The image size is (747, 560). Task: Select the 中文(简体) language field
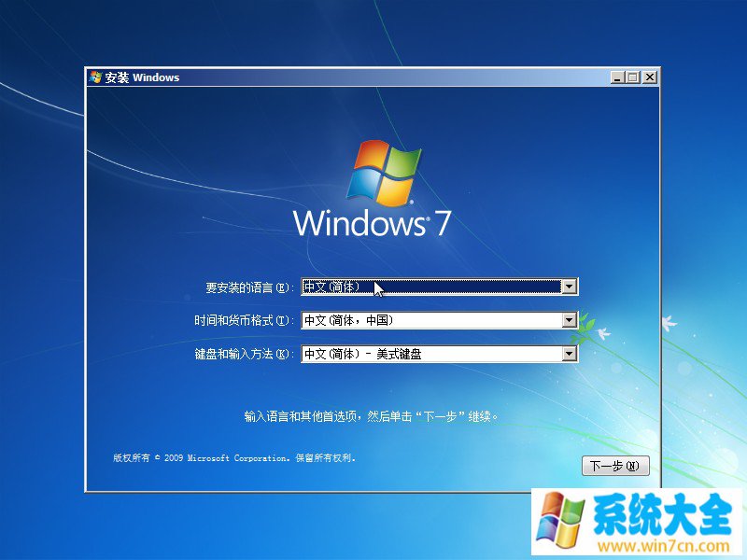point(439,287)
